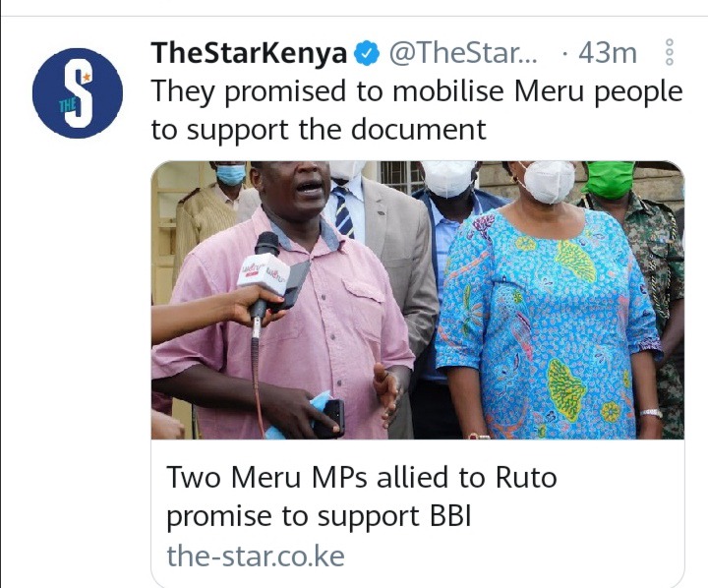Image resolution: width=708 pixels, height=588 pixels.
Task: Click the 43m tweet timestamp
Action: click(x=608, y=53)
